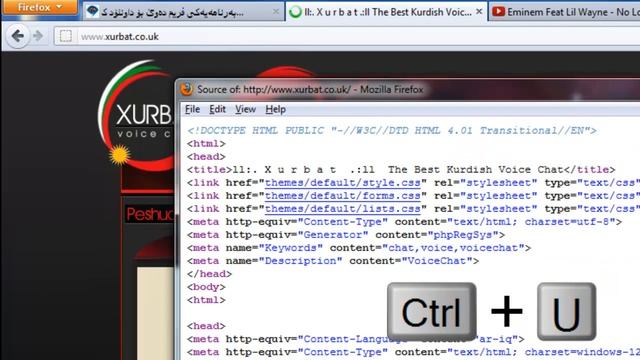Click the "chat,voice,voicechat" keywords value
Viewport: 640px width, 360px height.
[453, 248]
